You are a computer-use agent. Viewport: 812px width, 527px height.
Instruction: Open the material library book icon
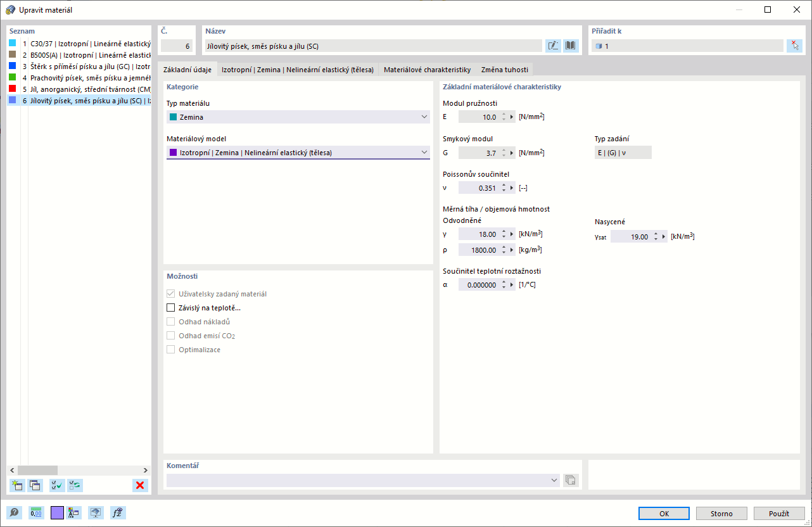(571, 46)
